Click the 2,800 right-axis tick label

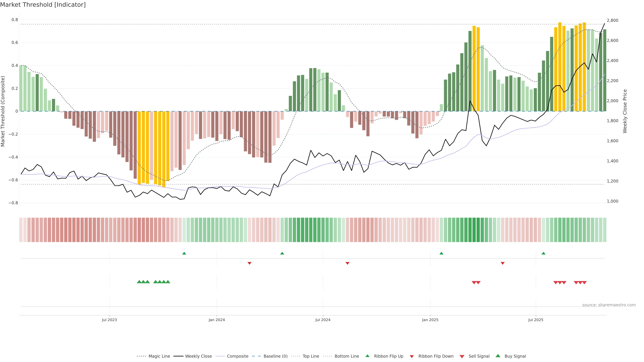pyautogui.click(x=612, y=20)
